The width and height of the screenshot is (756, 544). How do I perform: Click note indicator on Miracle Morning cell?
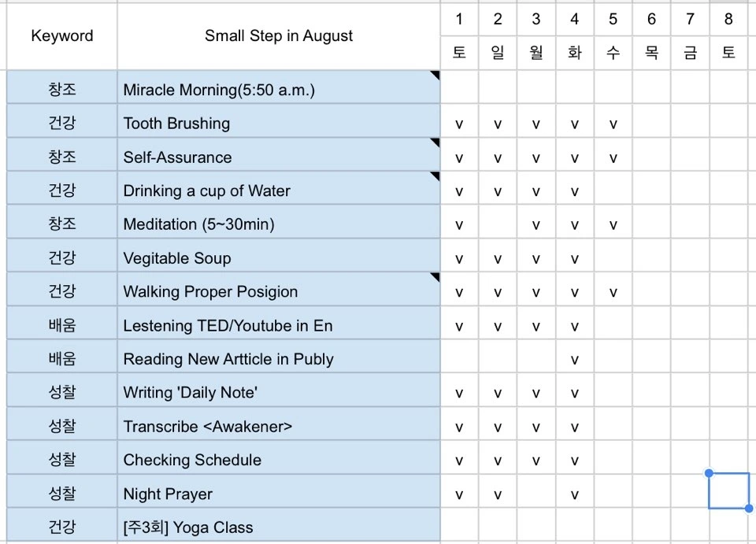435,75
